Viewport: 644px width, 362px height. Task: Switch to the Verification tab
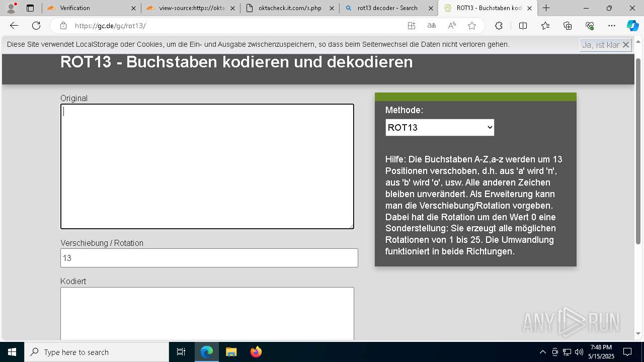(91, 8)
